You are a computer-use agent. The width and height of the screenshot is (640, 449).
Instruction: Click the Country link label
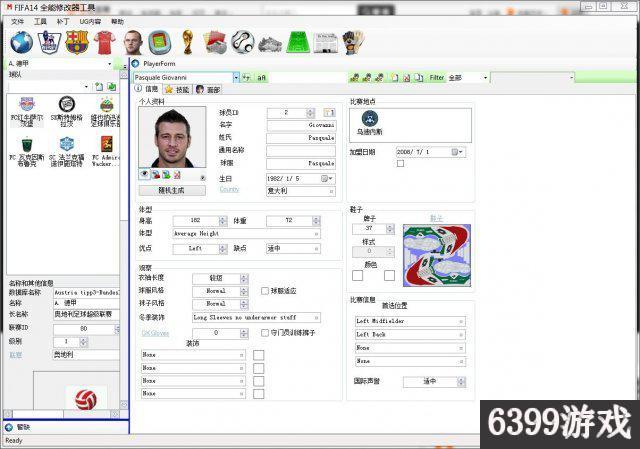pos(229,189)
